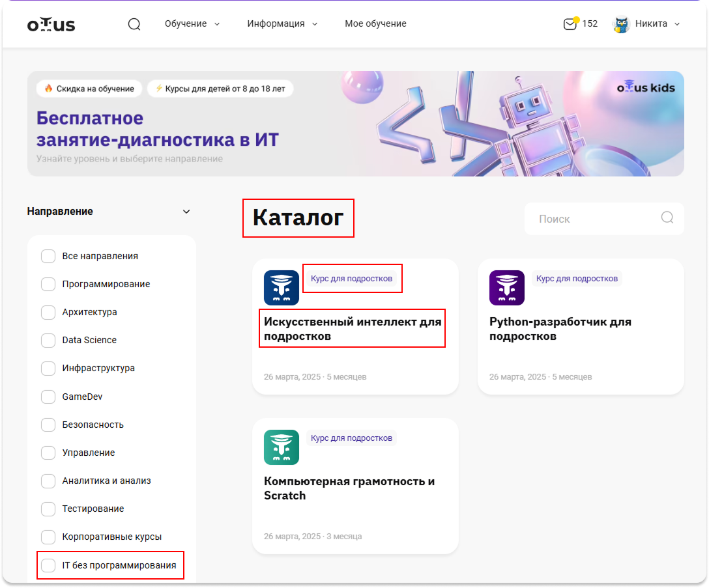Click the Направление filter heading
Viewport: 709px width, 588px height.
[x=60, y=211]
